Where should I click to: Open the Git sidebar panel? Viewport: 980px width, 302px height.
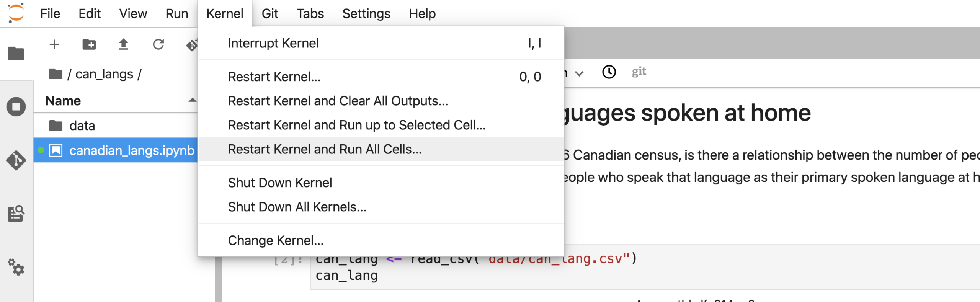[16, 160]
